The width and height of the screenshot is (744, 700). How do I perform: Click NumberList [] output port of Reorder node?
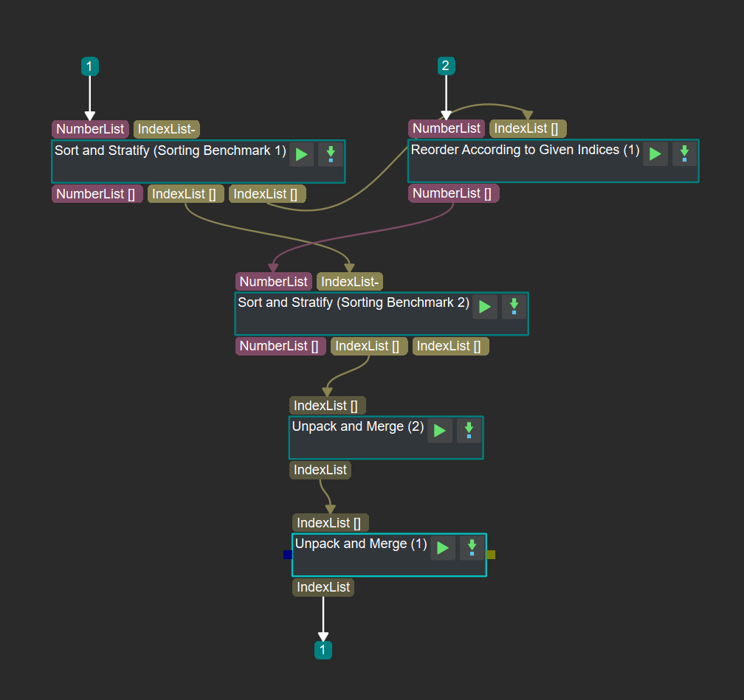tap(453, 193)
